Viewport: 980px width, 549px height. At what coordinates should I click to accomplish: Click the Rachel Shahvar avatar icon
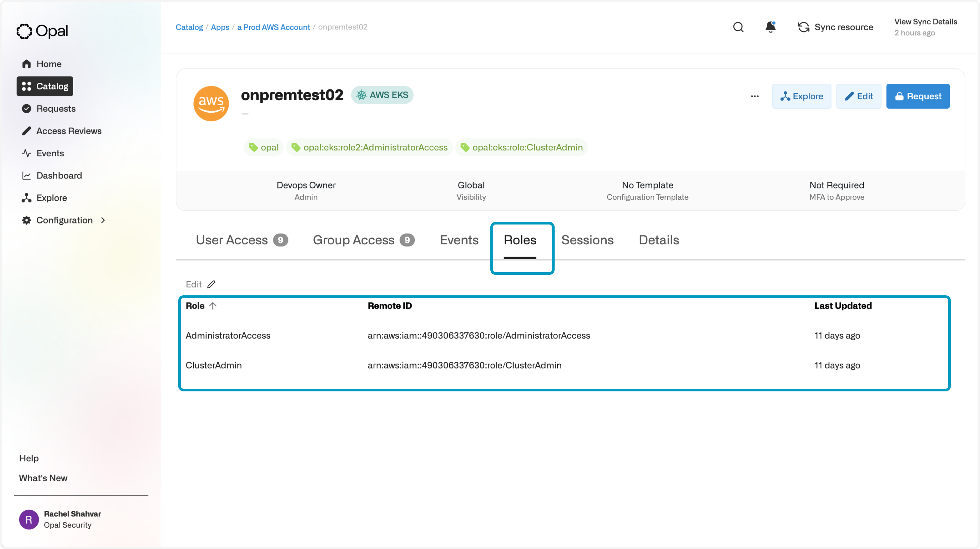pos(29,519)
